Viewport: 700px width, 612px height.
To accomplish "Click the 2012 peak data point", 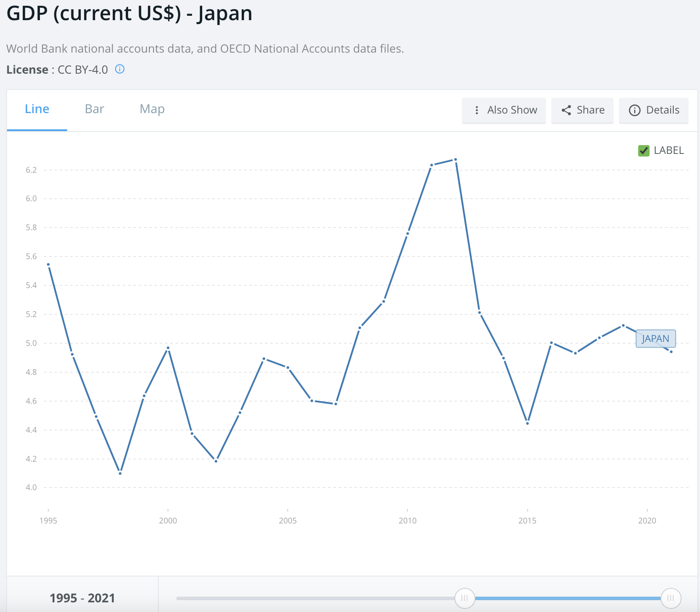I will click(456, 160).
